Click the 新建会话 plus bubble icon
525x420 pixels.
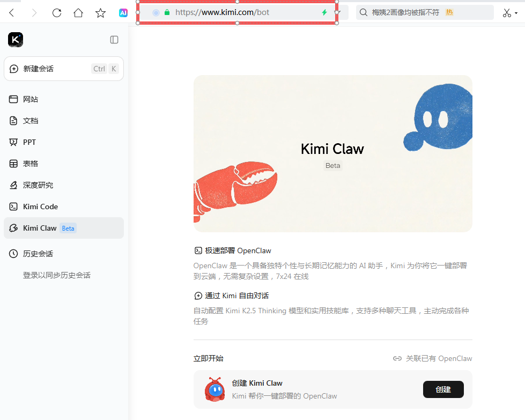point(14,69)
